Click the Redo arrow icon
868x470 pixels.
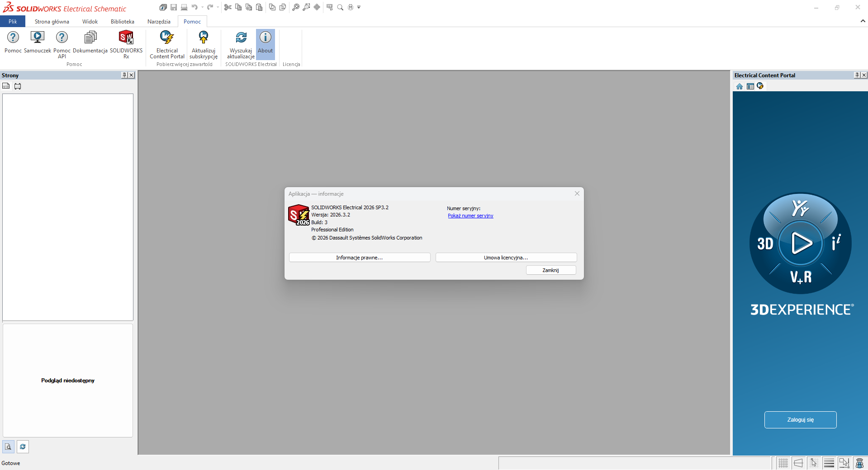coord(210,7)
